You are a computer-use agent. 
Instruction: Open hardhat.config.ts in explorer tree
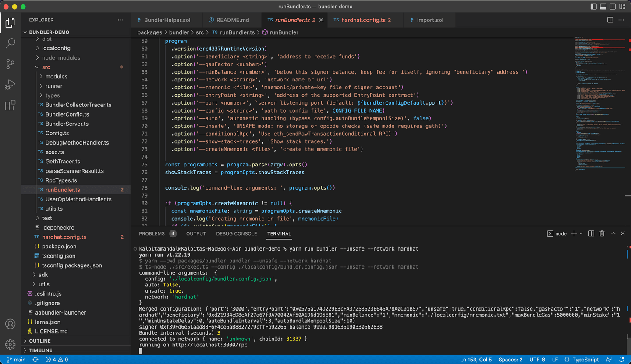pyautogui.click(x=76, y=237)
